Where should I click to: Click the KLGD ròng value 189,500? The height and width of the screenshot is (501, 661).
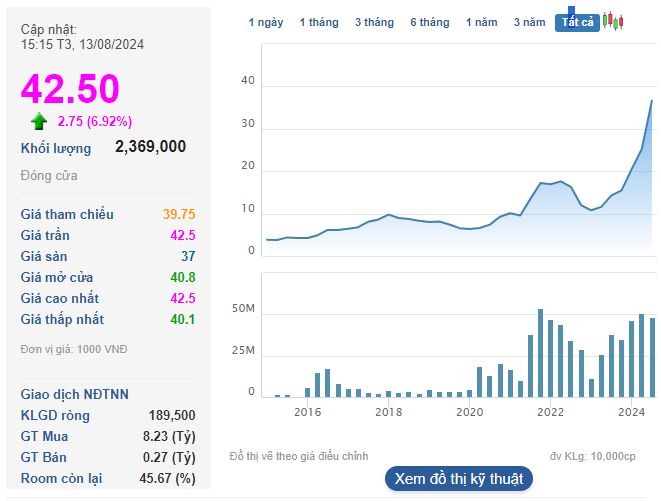(x=170, y=415)
